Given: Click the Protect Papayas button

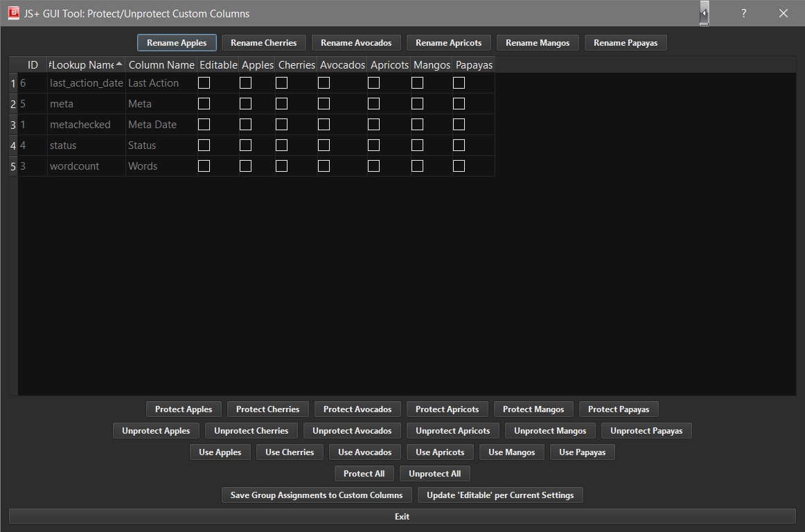Looking at the screenshot, I should click(x=619, y=409).
